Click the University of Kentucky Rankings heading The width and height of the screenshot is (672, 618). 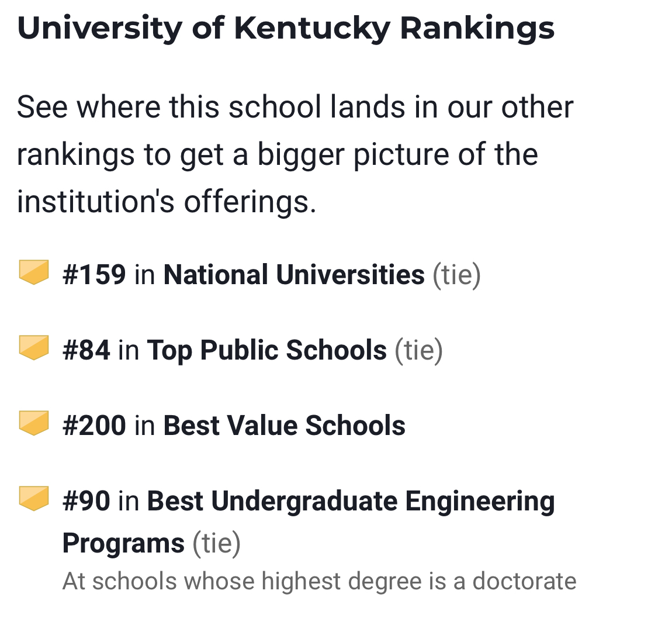tap(286, 29)
